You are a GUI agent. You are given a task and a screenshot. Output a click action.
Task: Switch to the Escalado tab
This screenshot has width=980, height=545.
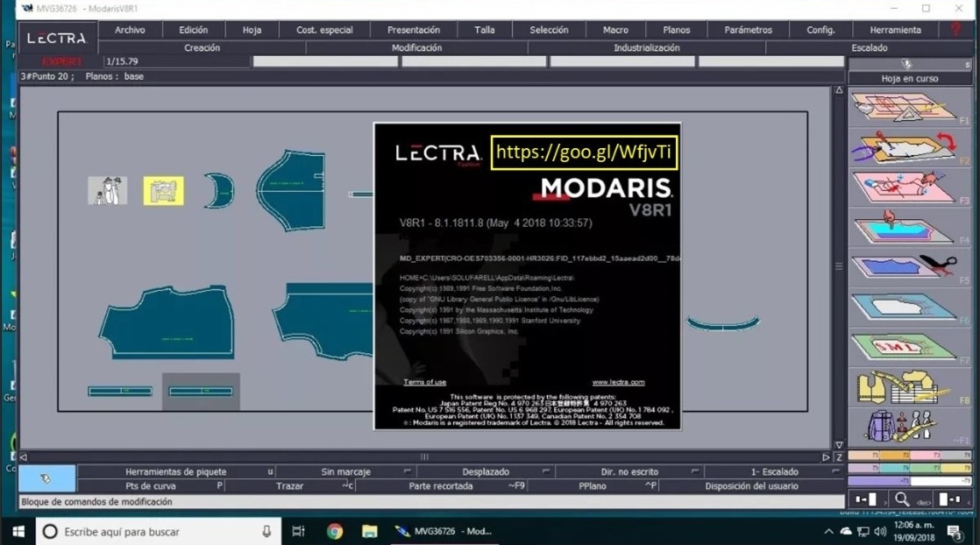[870, 47]
